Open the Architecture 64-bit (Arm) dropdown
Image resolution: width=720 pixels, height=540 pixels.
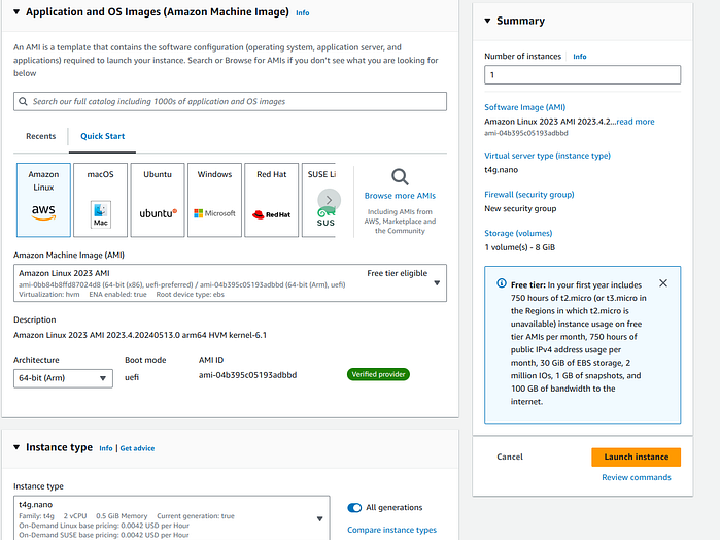coord(63,378)
